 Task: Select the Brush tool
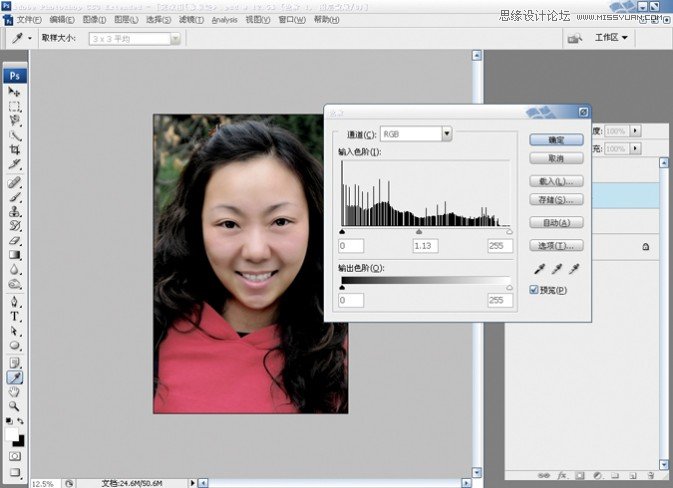(14, 197)
